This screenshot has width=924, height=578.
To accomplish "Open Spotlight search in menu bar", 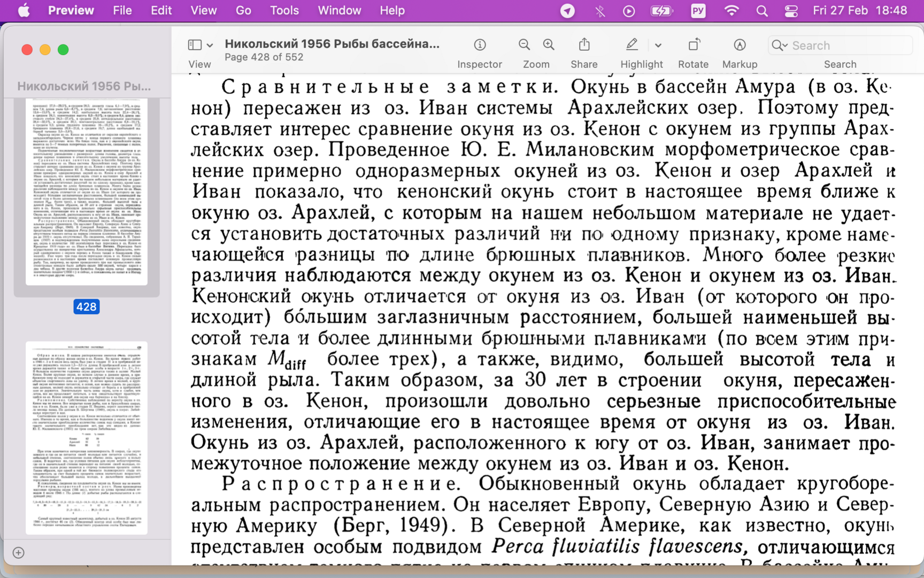I will pos(762,11).
